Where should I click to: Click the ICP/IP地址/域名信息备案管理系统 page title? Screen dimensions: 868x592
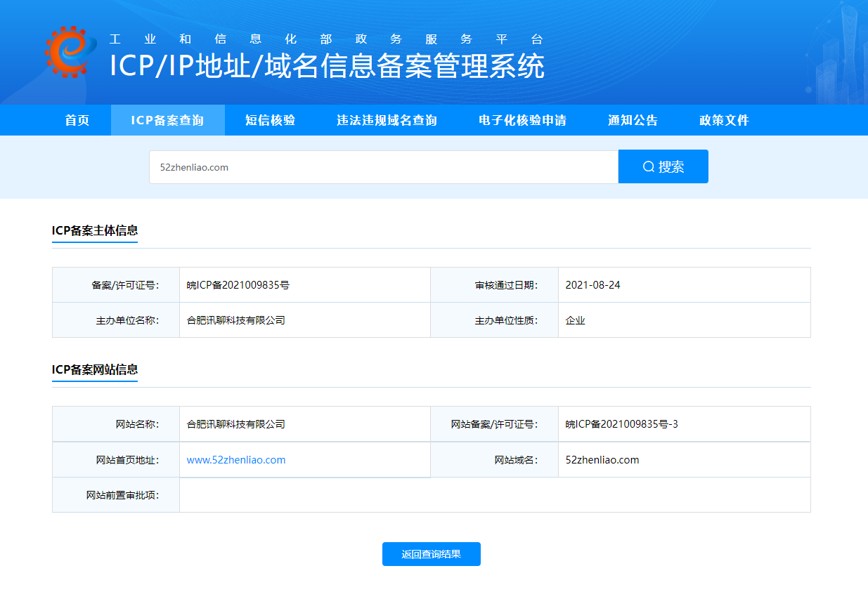coord(327,66)
